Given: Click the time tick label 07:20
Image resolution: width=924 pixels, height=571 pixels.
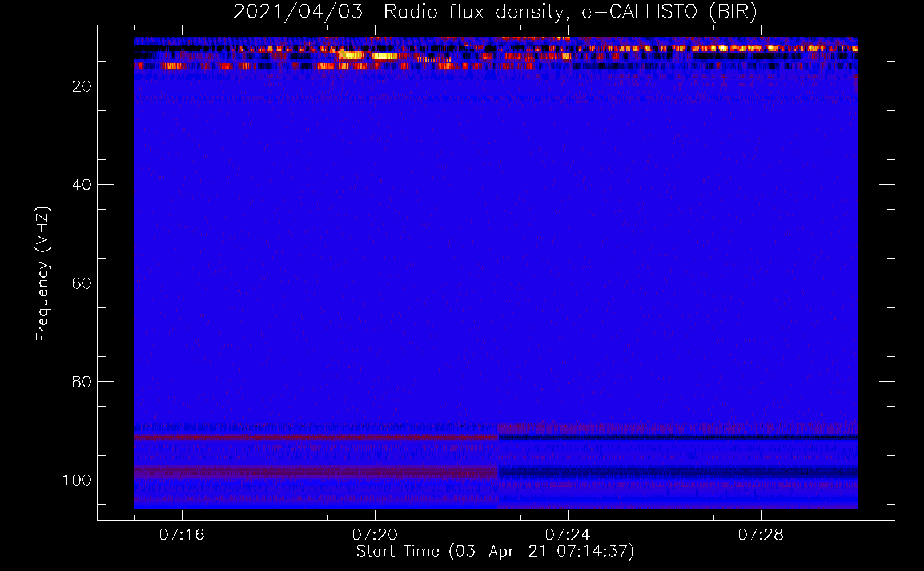Looking at the screenshot, I should 375,534.
